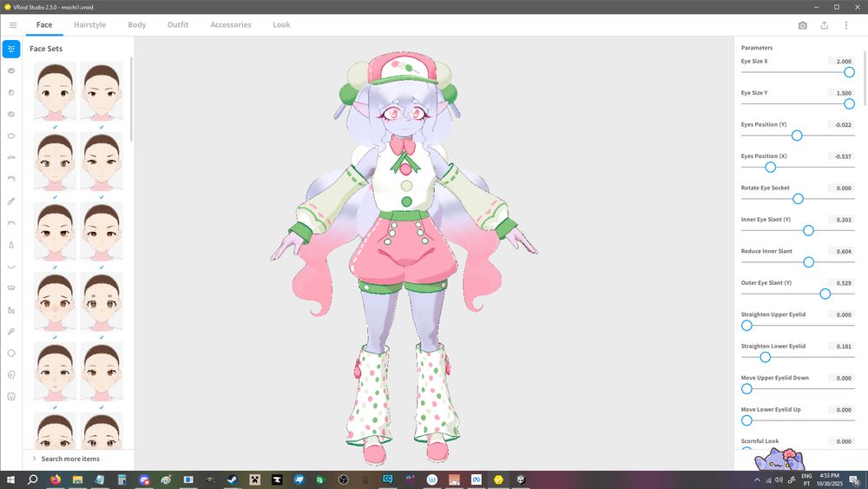Select the first face set in top row
Viewport: 868px width, 489px height.
pyautogui.click(x=55, y=91)
